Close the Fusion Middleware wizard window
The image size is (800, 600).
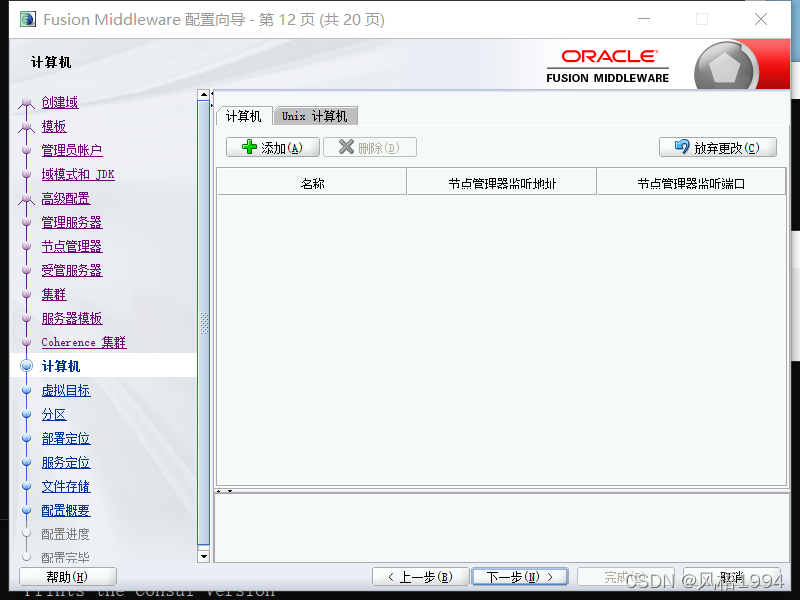pyautogui.click(x=761, y=19)
